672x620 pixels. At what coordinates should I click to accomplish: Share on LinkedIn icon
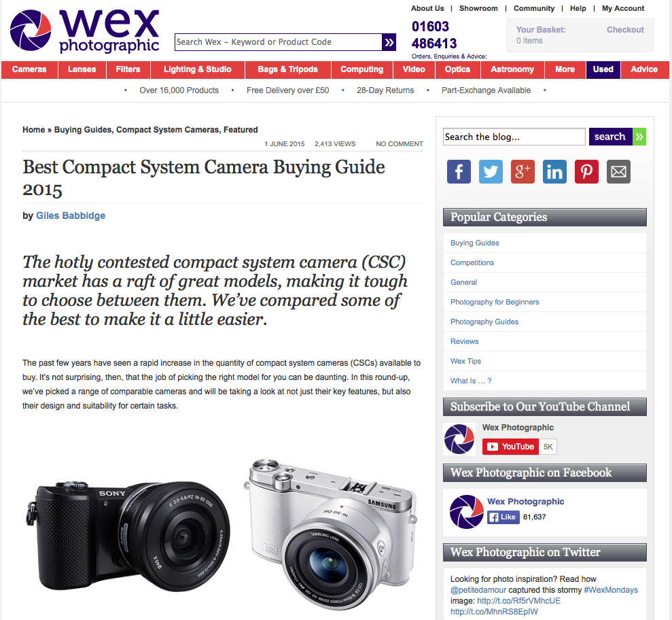(x=554, y=171)
